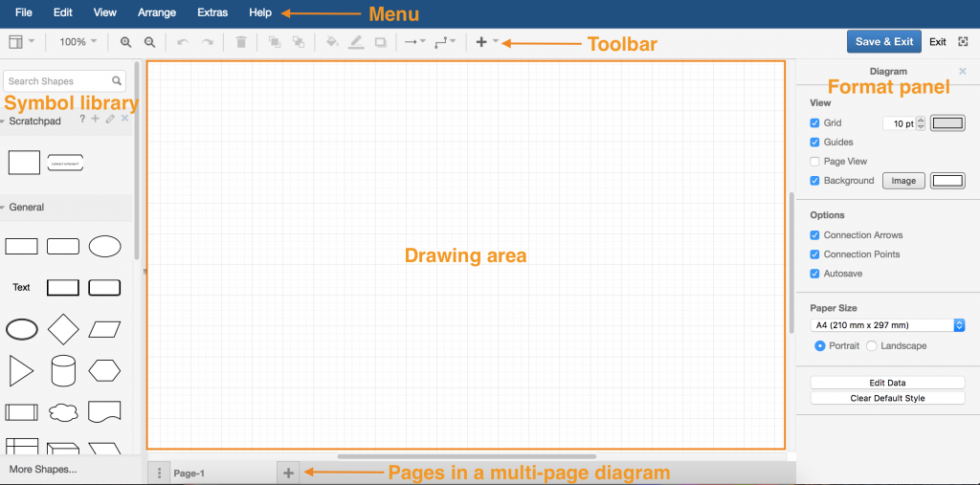The width and height of the screenshot is (980, 485).
Task: Toggle the Connection Points checkbox
Action: point(814,254)
